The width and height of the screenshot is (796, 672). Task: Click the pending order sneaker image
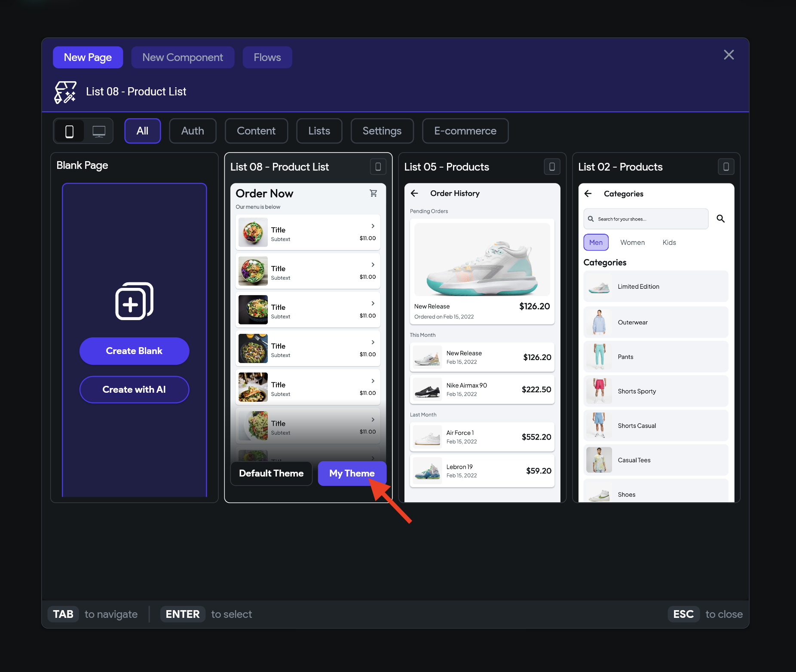[x=482, y=260]
